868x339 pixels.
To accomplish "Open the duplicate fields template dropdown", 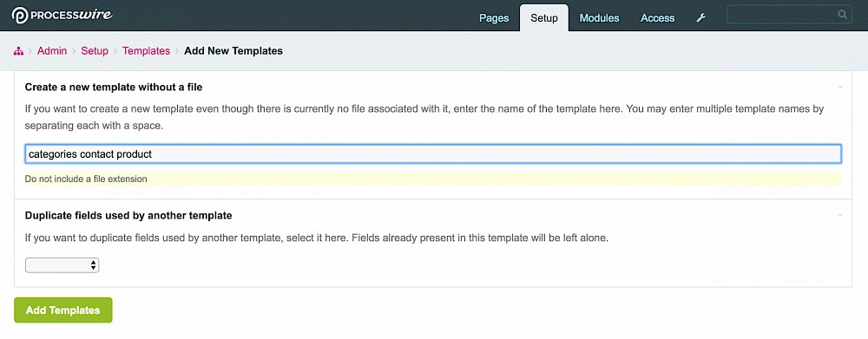I will click(x=62, y=265).
